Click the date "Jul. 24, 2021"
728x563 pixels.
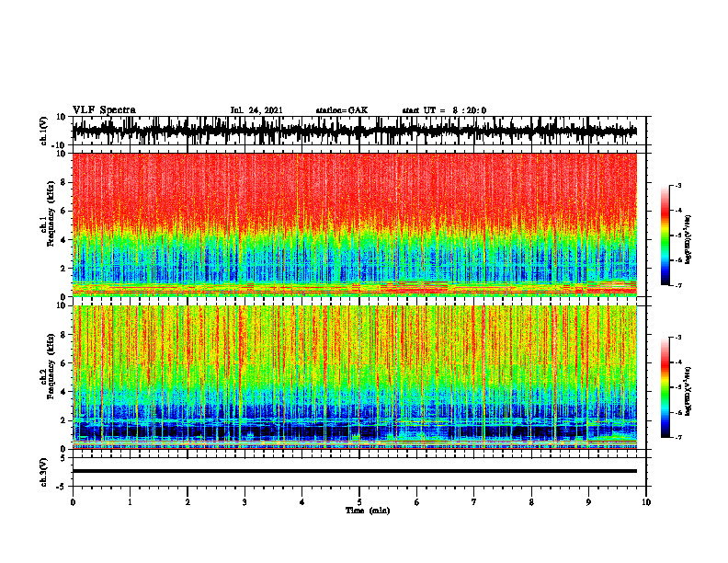(256, 110)
